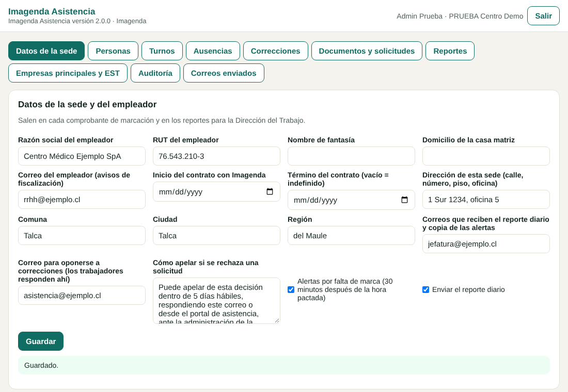Click the empty Nombre de fantasía field
The height and width of the screenshot is (392, 568).
point(351,156)
